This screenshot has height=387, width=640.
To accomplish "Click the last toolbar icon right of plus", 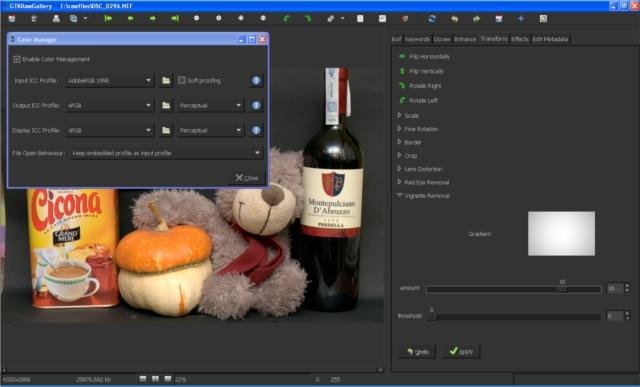I will pos(543,19).
